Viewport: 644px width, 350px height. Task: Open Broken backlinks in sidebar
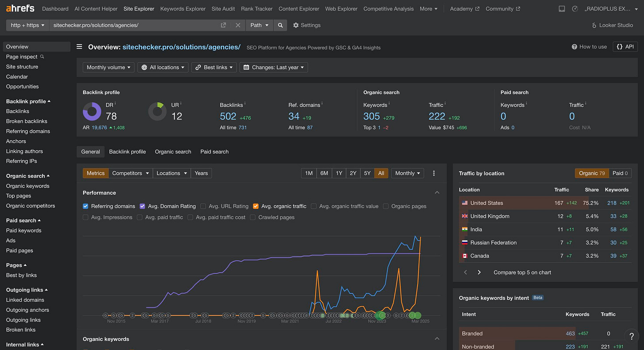point(27,121)
